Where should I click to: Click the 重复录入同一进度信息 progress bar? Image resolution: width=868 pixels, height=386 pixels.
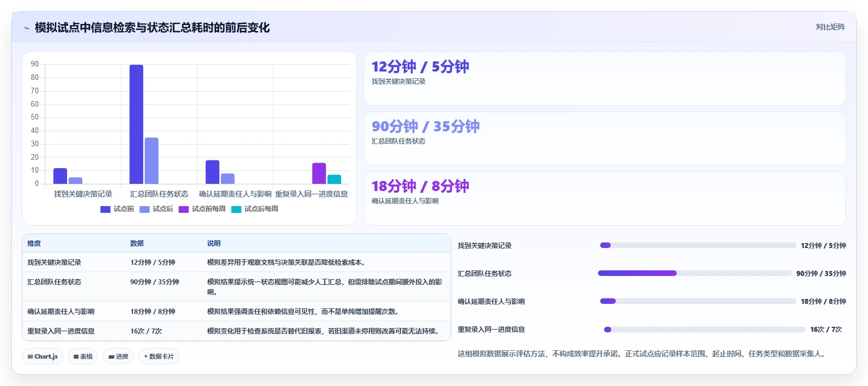(x=705, y=330)
